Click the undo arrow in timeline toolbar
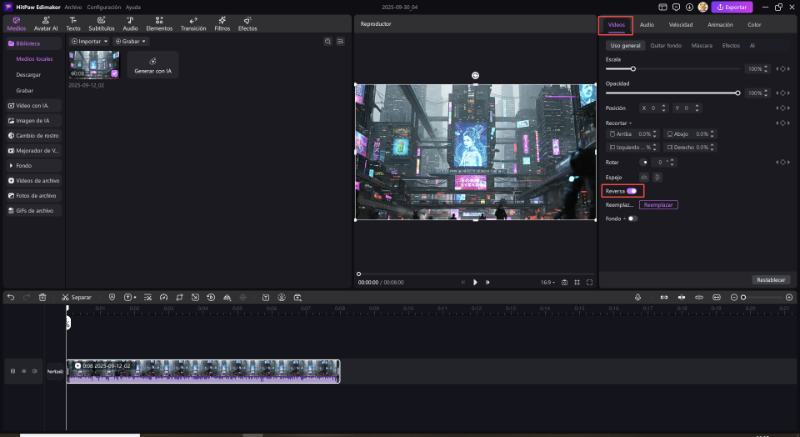The image size is (800, 437). (10, 297)
